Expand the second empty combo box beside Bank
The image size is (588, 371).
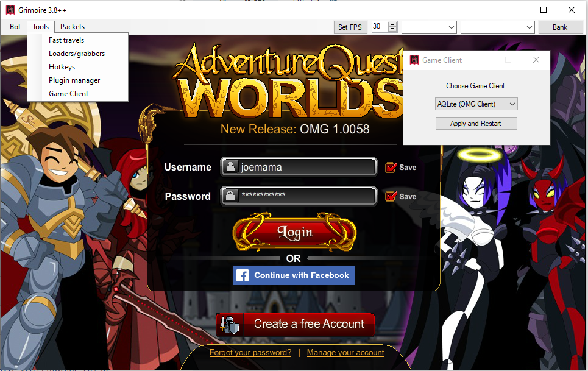tap(497, 27)
